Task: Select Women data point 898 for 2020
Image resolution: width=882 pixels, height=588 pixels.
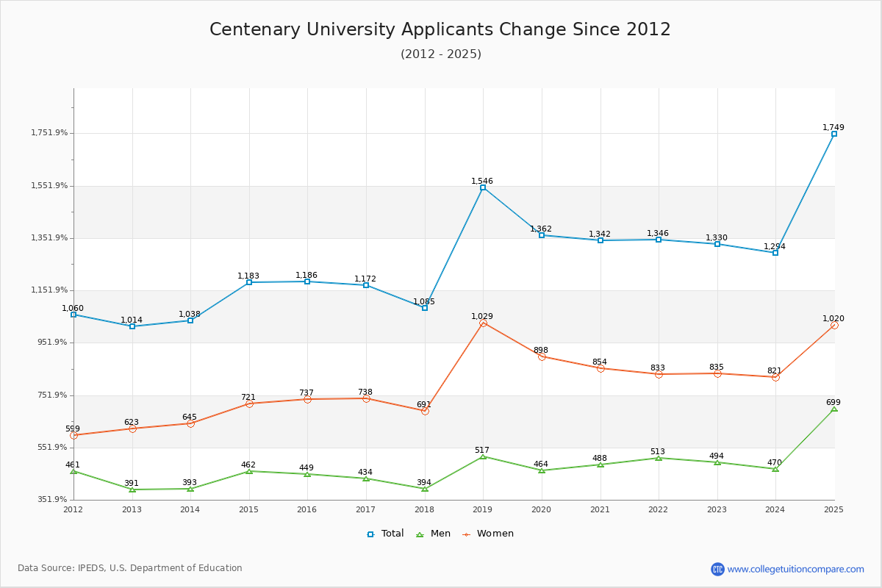Action: [x=542, y=356]
